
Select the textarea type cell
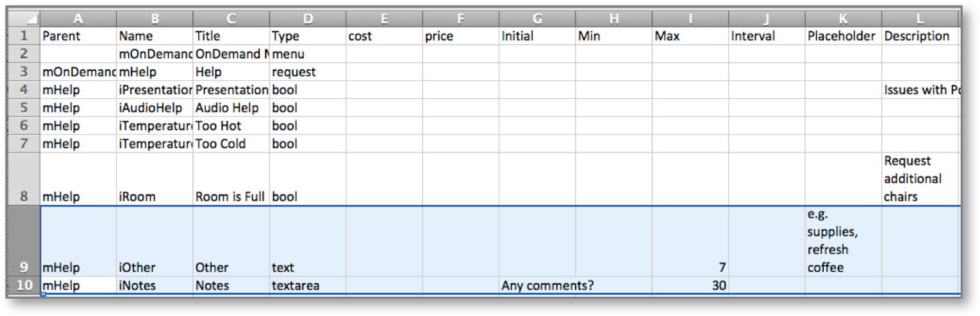pos(308,285)
